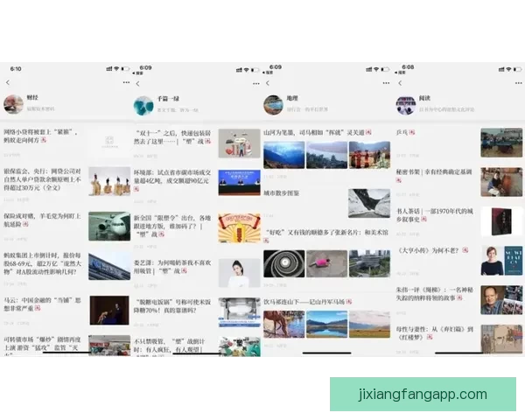
Task: Open the 马云：中国金融的"当铺"思想 article
Action: click(x=42, y=304)
